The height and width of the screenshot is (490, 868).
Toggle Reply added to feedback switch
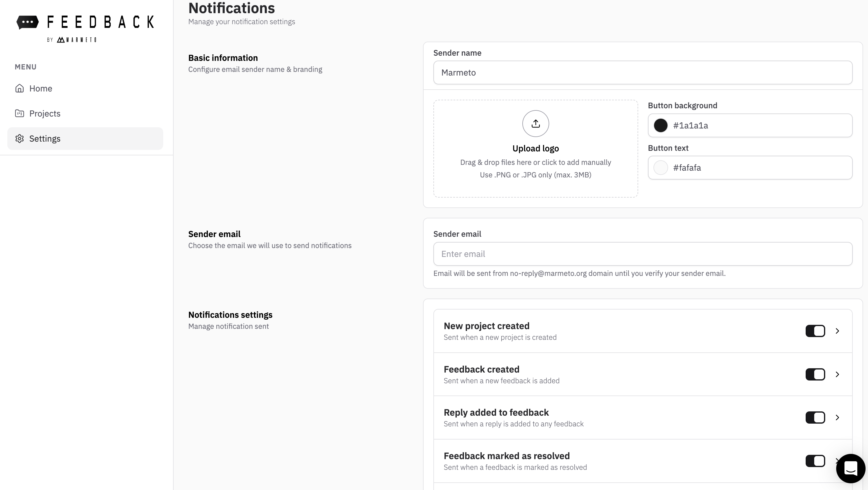[x=815, y=418]
